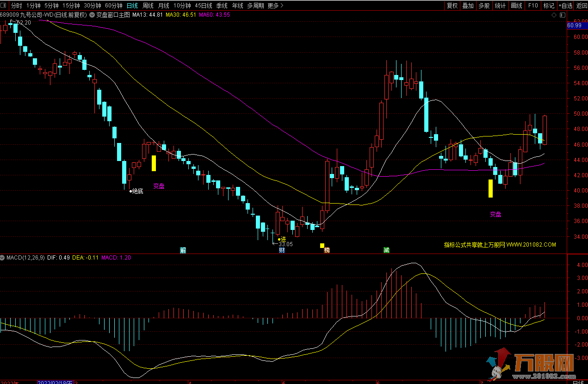Click the MACD(12,26,9) indicator label
Viewport: 588px width, 384px height.
pyautogui.click(x=25, y=258)
